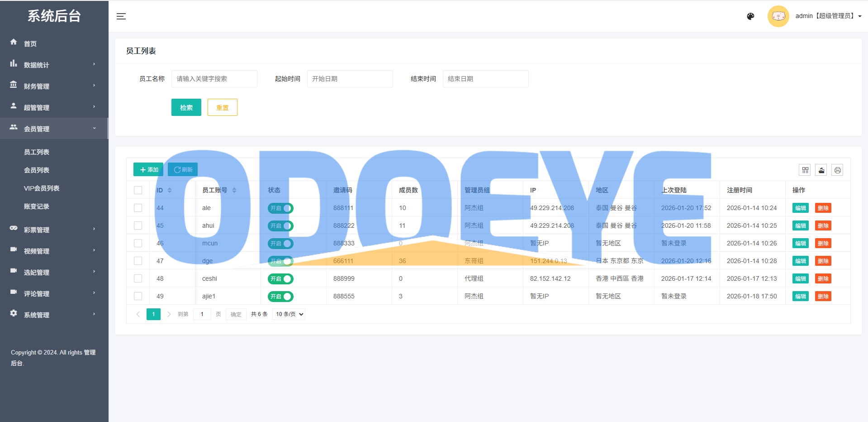The height and width of the screenshot is (422, 868).
Task: Open the 10 条/页 page size dropdown
Action: (x=289, y=314)
